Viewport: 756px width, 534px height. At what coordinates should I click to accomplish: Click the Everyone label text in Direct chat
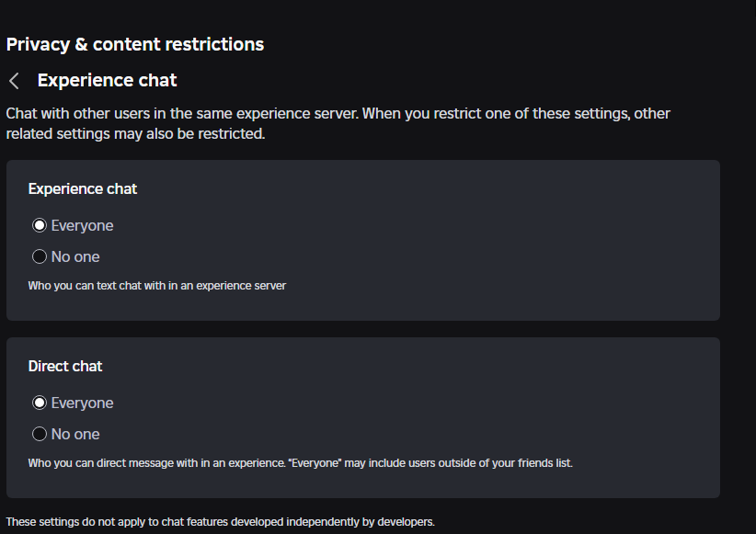point(83,403)
